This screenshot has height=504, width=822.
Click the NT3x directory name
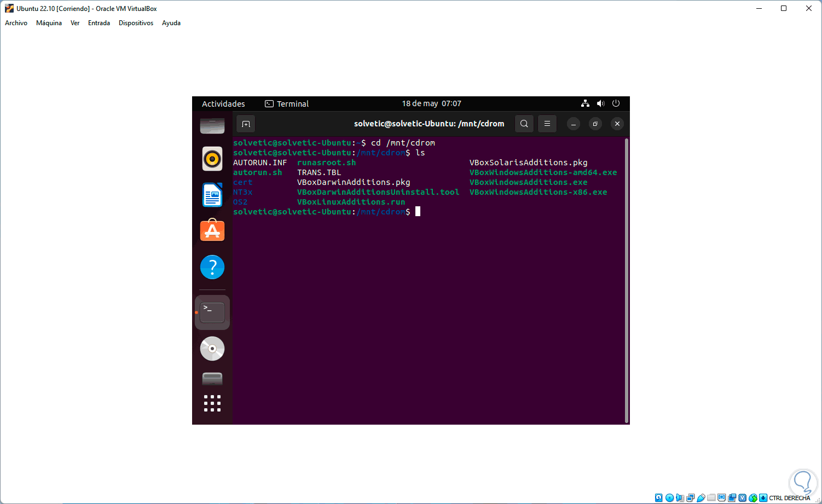click(243, 192)
